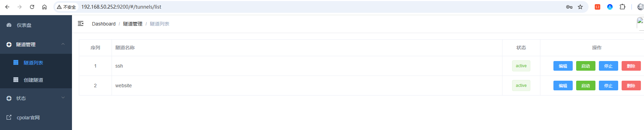This screenshot has height=130, width=644.
Task: Open saved password key icon
Action: tap(569, 7)
